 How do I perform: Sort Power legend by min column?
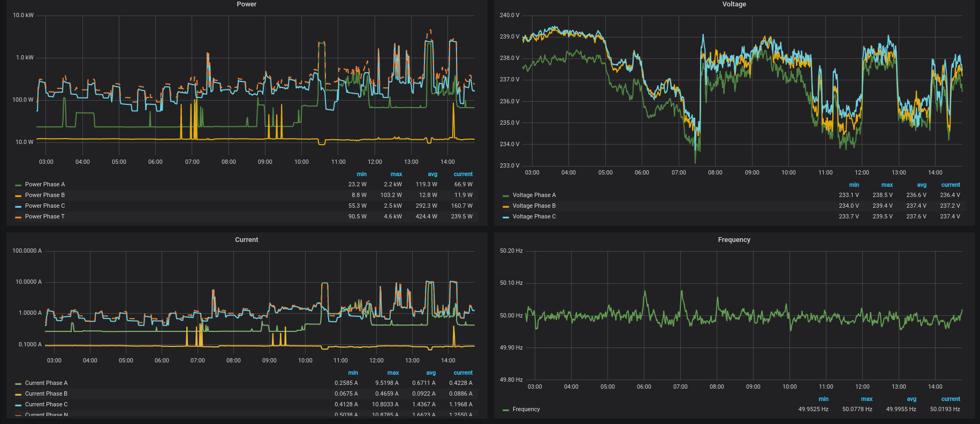tap(362, 174)
